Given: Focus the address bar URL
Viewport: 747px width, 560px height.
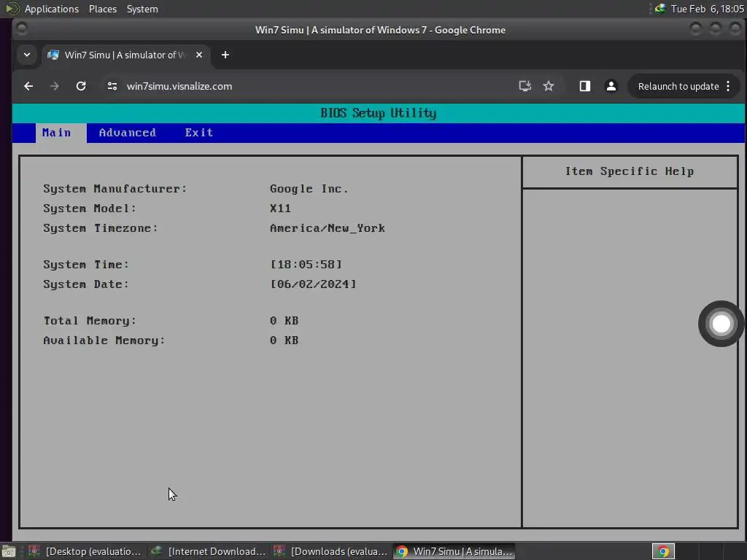Looking at the screenshot, I should [179, 86].
